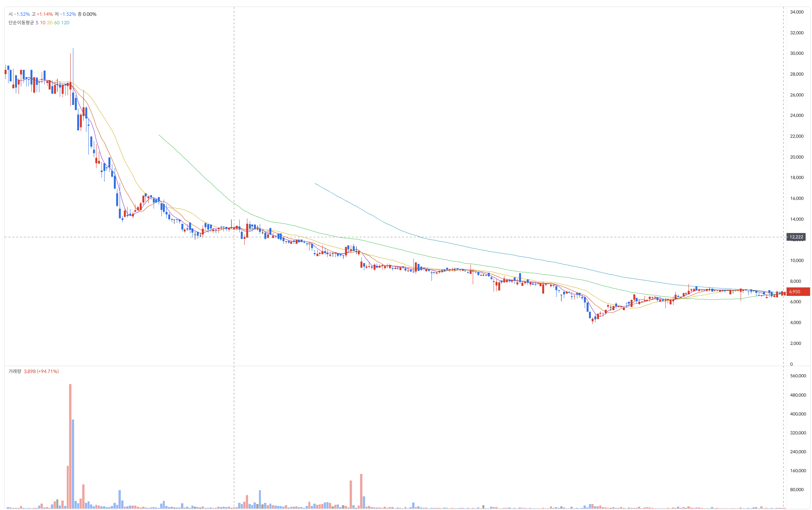The width and height of the screenshot is (812, 510).
Task: Click the orange 10 moving-average label
Action: point(42,23)
